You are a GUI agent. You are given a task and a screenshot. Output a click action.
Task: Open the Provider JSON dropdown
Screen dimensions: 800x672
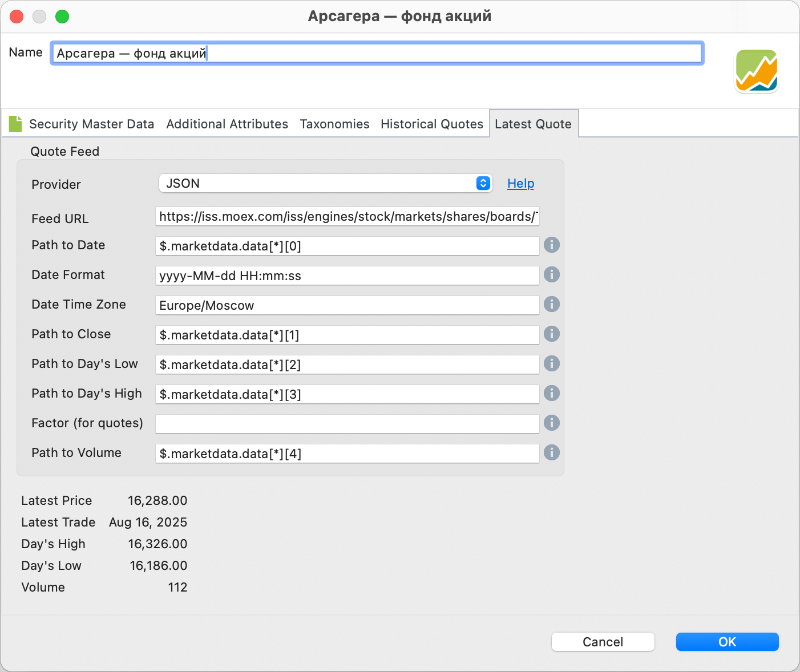[325, 183]
